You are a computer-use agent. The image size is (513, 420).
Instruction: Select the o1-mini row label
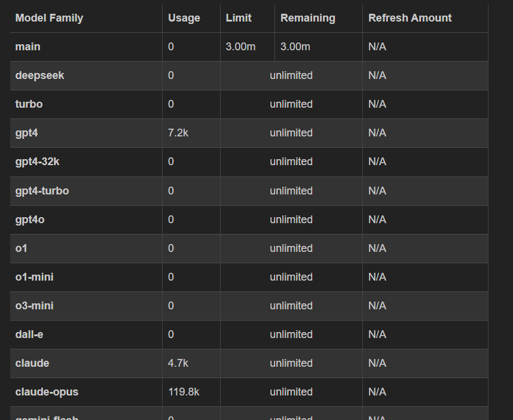point(34,277)
